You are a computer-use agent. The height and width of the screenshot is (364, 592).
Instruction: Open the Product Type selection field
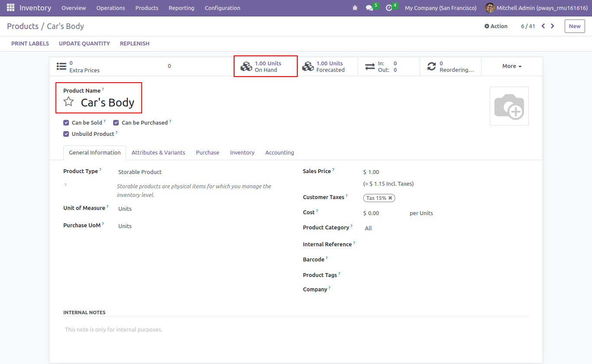pyautogui.click(x=199, y=172)
